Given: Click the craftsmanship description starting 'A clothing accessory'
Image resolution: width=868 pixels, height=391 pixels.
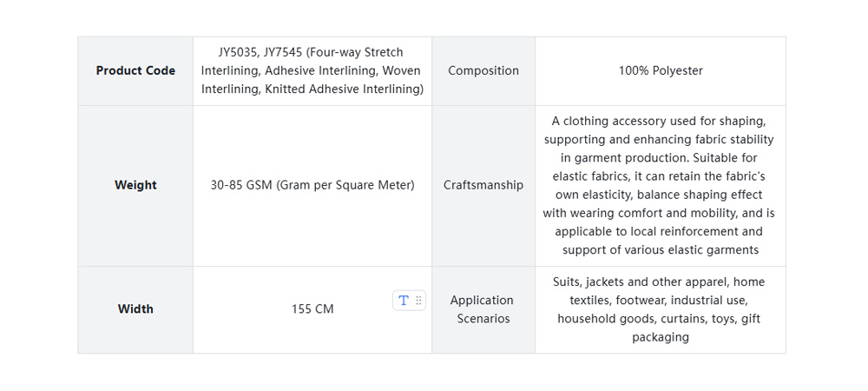Looking at the screenshot, I should (660, 121).
